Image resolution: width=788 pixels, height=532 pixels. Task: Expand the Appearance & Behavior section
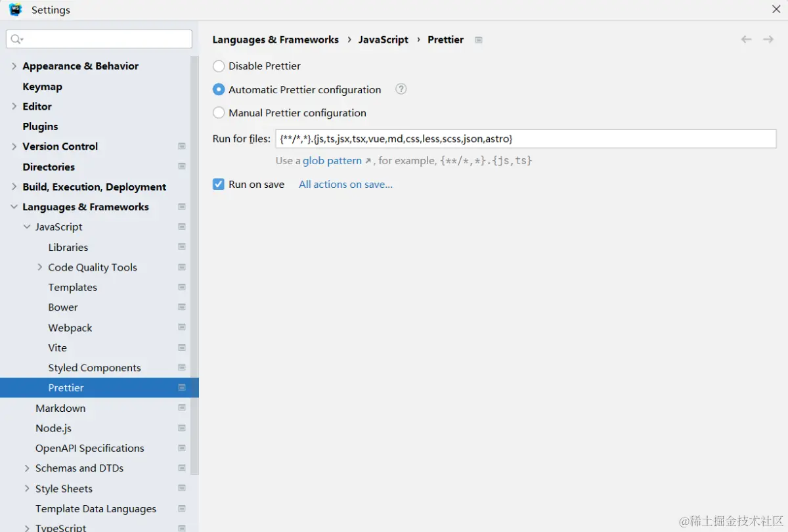[x=14, y=66]
